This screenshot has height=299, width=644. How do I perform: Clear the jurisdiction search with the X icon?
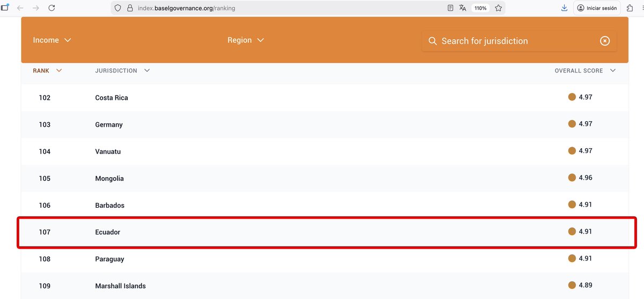coord(605,41)
